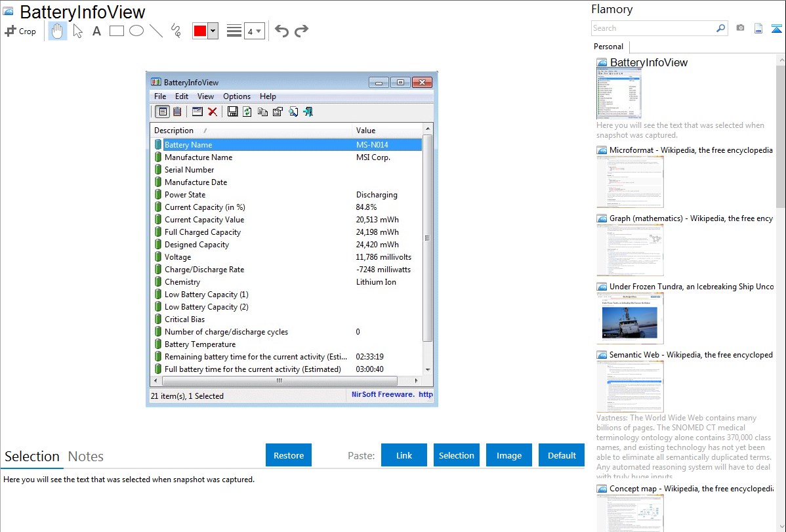Click the battery information view toolbar icon
The width and height of the screenshot is (786, 532).
(162, 112)
